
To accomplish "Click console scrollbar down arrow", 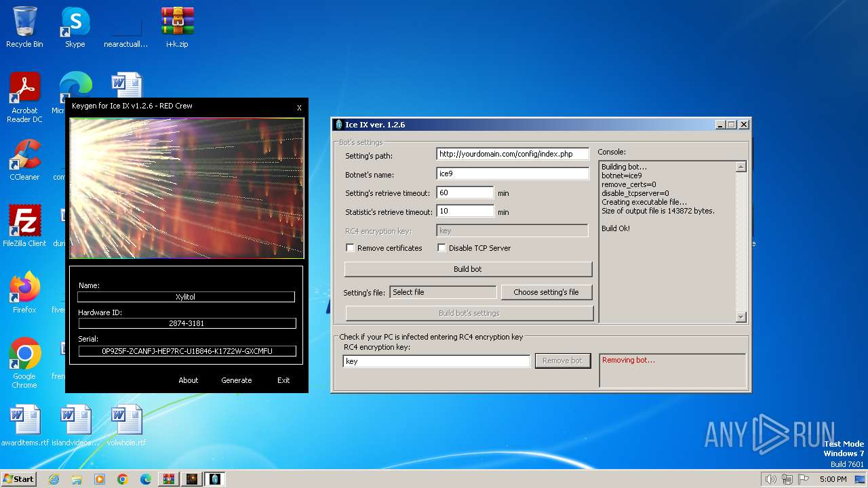I will (x=741, y=317).
